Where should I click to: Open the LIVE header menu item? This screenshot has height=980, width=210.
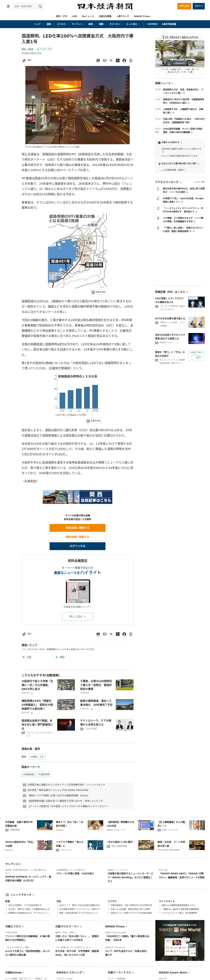74,16
